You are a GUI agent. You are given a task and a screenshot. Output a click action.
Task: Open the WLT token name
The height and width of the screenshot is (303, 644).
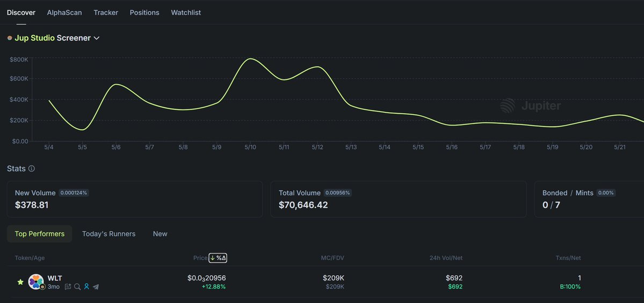[x=55, y=278]
